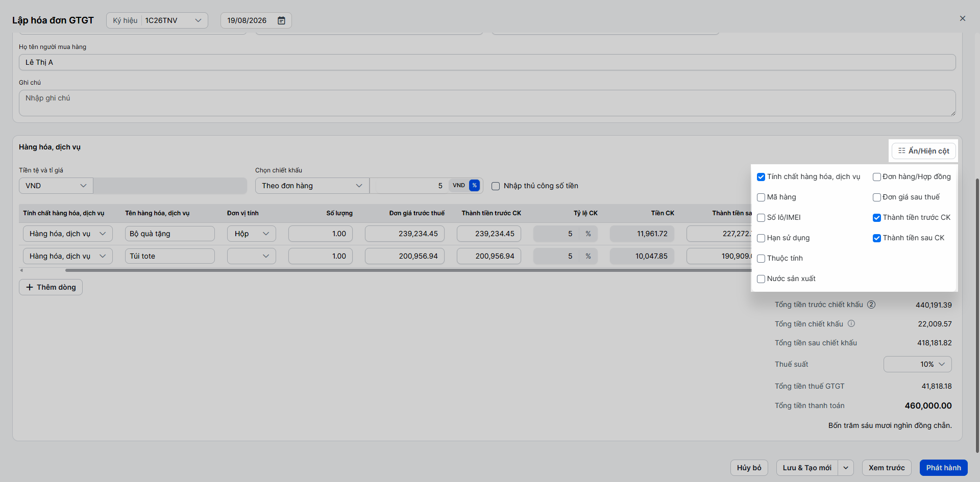Click the Tiền CK column header

(663, 213)
